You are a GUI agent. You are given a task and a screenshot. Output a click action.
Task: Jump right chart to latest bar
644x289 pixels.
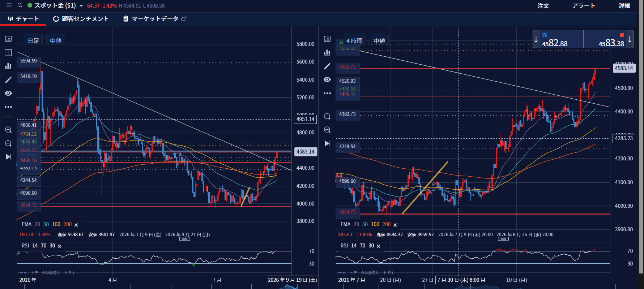tap(327, 143)
